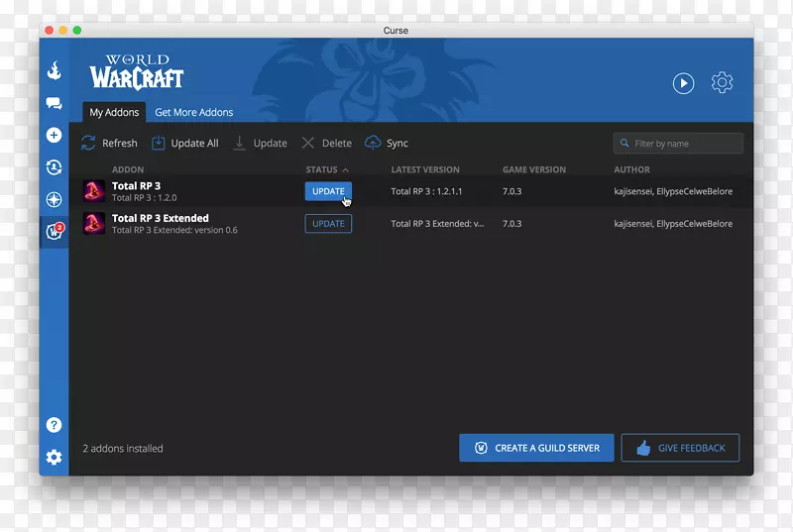Open the chat bubbles sidebar icon
793x532 pixels.
click(54, 103)
